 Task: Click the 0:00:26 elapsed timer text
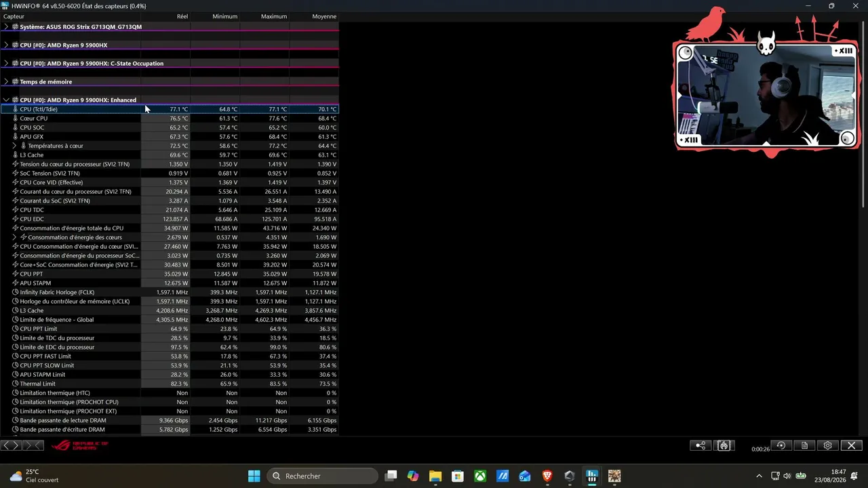(760, 449)
